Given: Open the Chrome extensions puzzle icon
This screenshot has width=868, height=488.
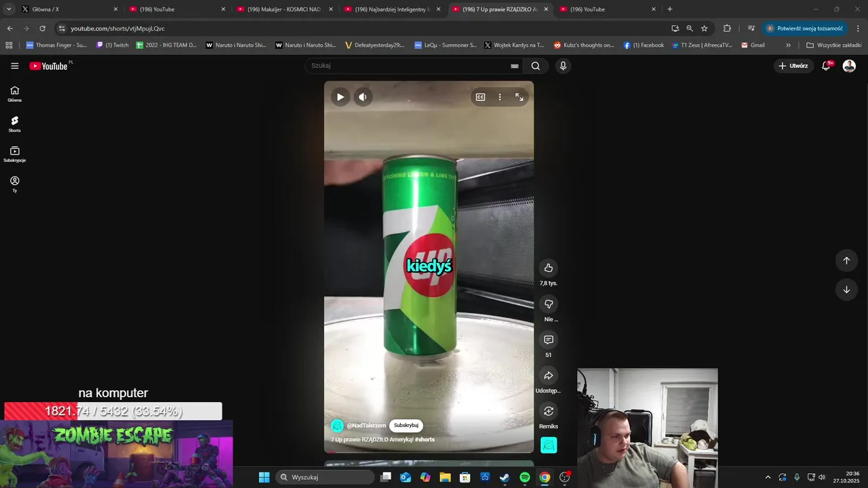Looking at the screenshot, I should tap(727, 28).
